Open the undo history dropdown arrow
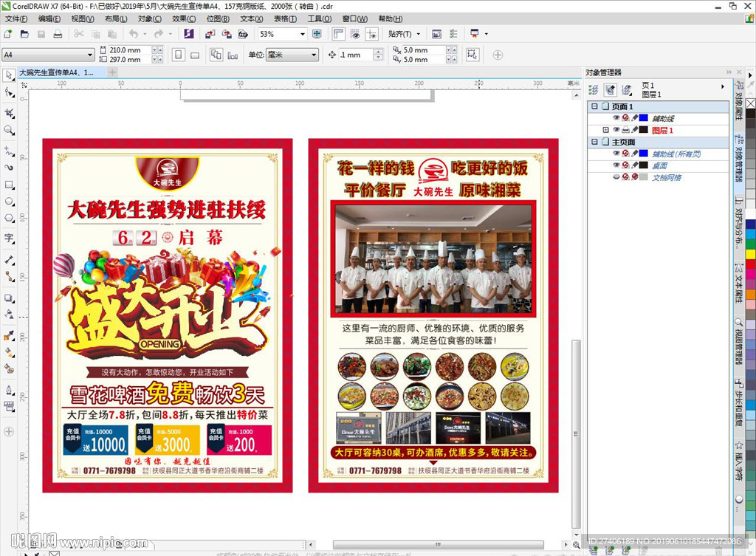 click(x=145, y=34)
